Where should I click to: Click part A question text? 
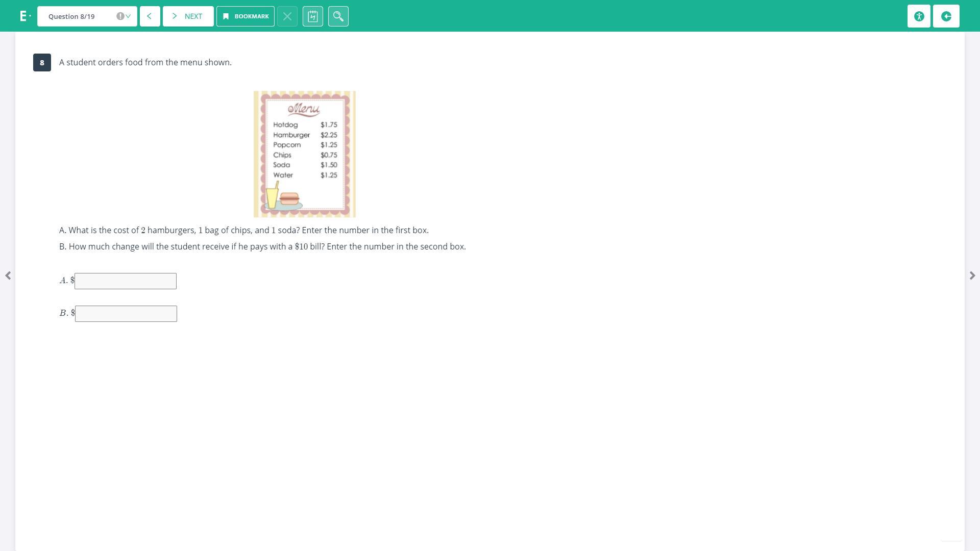[x=244, y=231]
